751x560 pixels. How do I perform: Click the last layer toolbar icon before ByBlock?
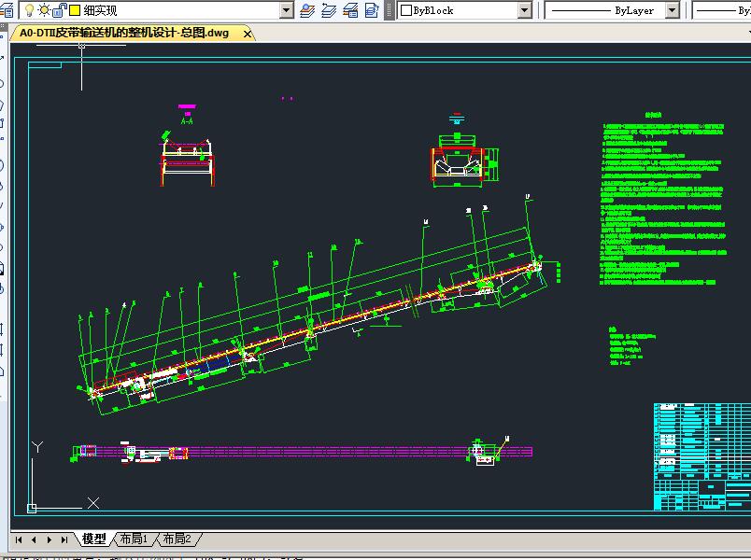pyautogui.click(x=372, y=10)
